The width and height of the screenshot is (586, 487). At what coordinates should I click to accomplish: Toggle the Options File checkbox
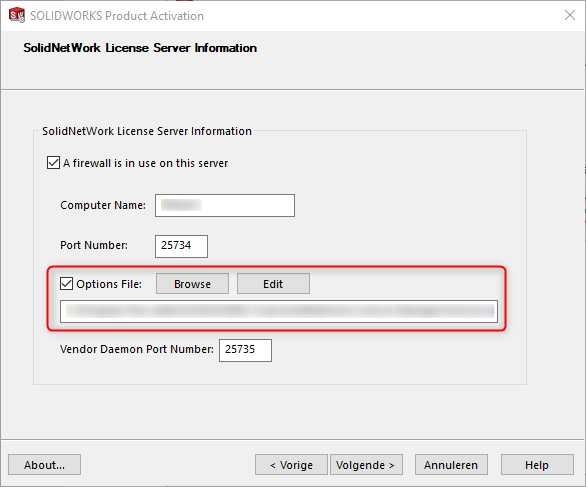coord(67,284)
